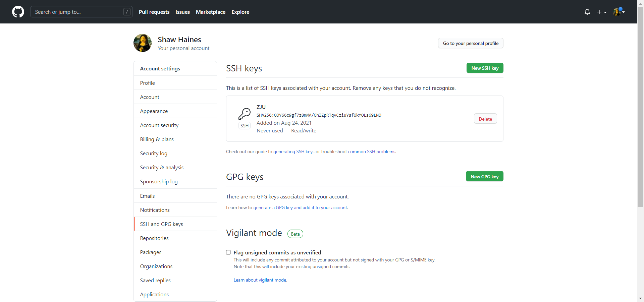
Task: Open Marketplace in the header
Action: pyautogui.click(x=211, y=12)
